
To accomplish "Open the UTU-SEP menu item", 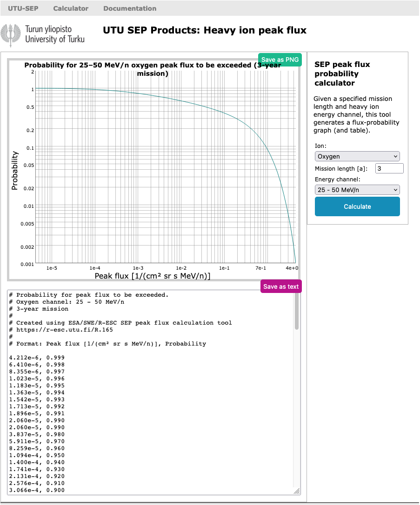I will pos(23,8).
